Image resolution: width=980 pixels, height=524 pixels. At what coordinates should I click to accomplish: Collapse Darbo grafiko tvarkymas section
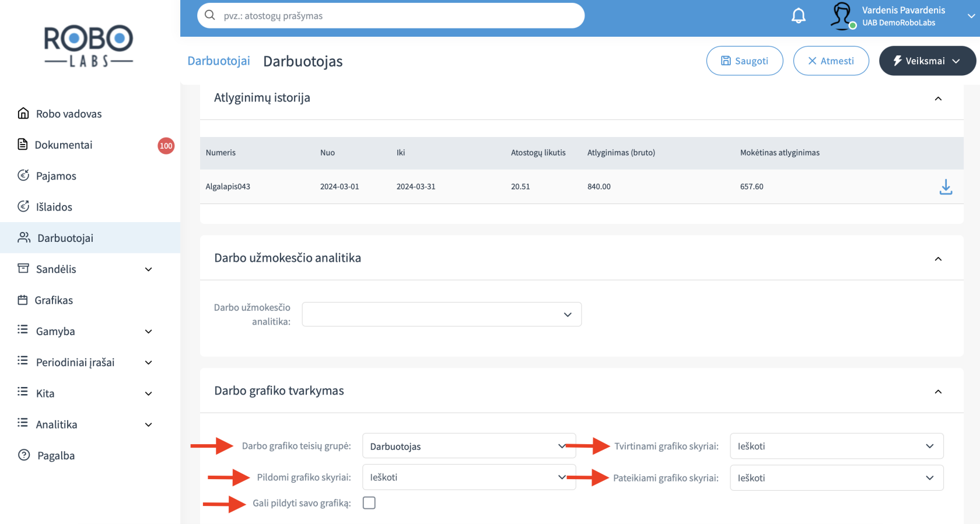(x=938, y=392)
